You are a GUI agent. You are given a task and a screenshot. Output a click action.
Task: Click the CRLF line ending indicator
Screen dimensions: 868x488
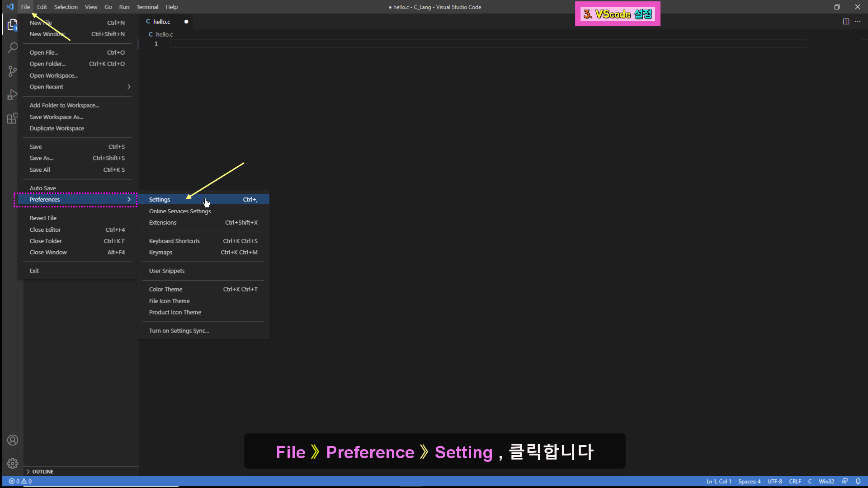[x=795, y=481]
